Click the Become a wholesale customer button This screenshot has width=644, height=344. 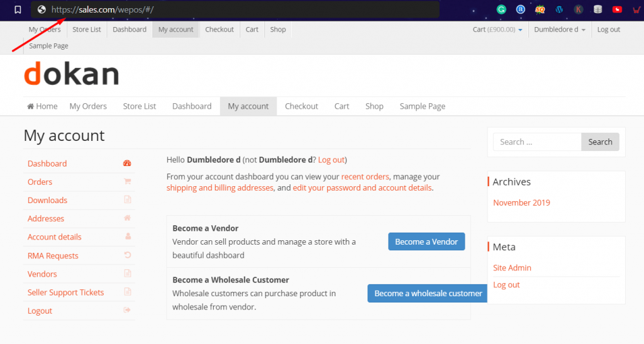pos(428,294)
